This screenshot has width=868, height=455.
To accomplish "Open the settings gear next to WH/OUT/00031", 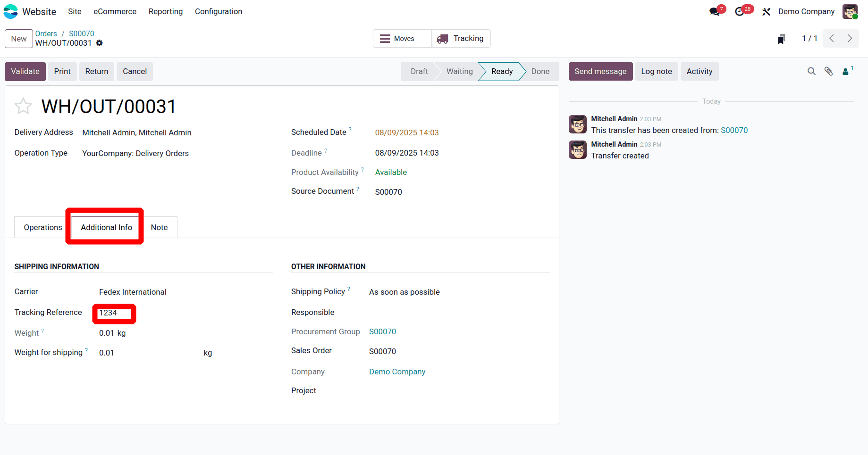I will 99,43.
